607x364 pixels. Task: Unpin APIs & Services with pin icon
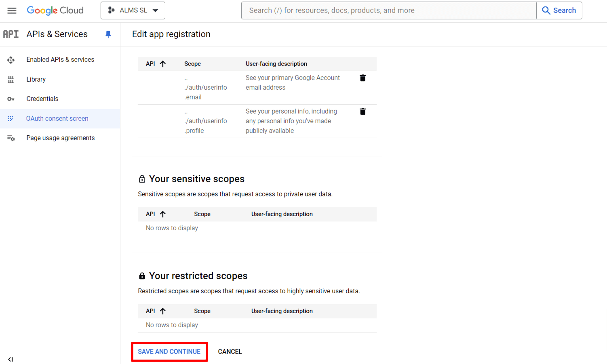coord(108,34)
